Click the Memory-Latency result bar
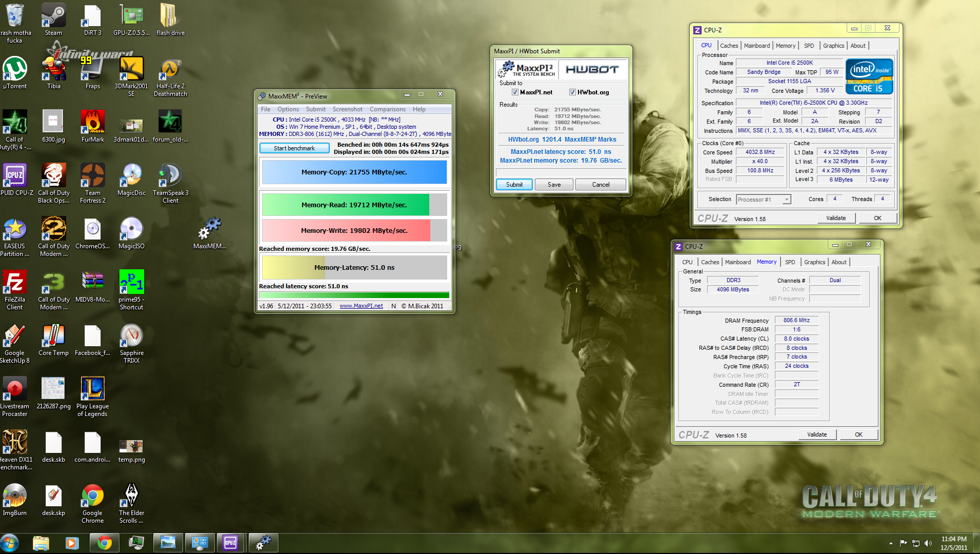The width and height of the screenshot is (980, 554). (x=354, y=268)
